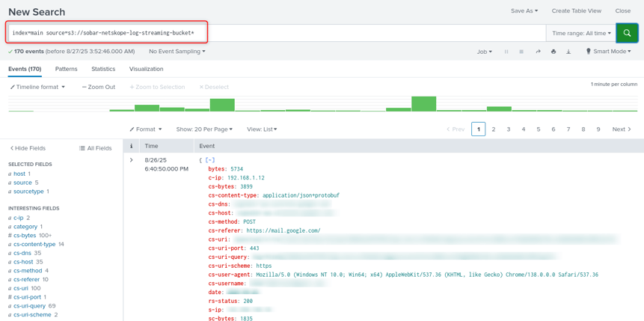Export results with the download icon
The height and width of the screenshot is (321, 644).
coord(569,52)
